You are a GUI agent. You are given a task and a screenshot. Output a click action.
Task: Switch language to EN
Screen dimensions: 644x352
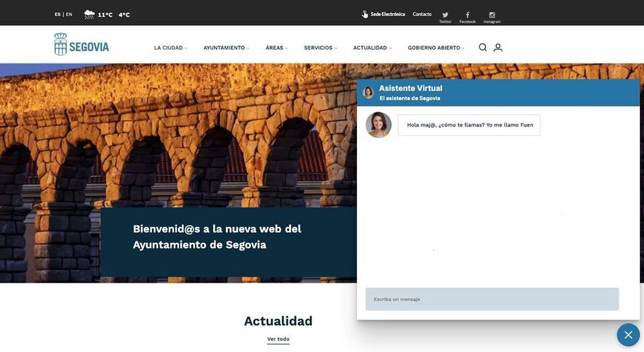tap(69, 14)
